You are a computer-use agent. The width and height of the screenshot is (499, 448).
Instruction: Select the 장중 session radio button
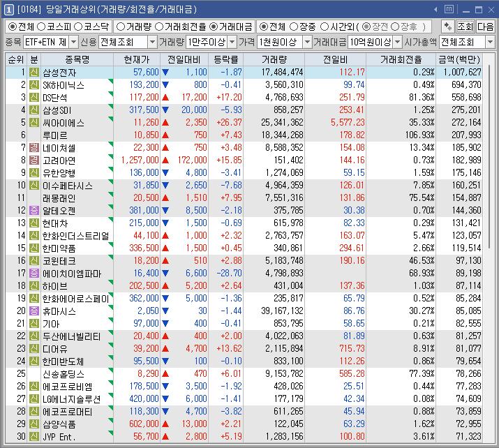pyautogui.click(x=294, y=27)
